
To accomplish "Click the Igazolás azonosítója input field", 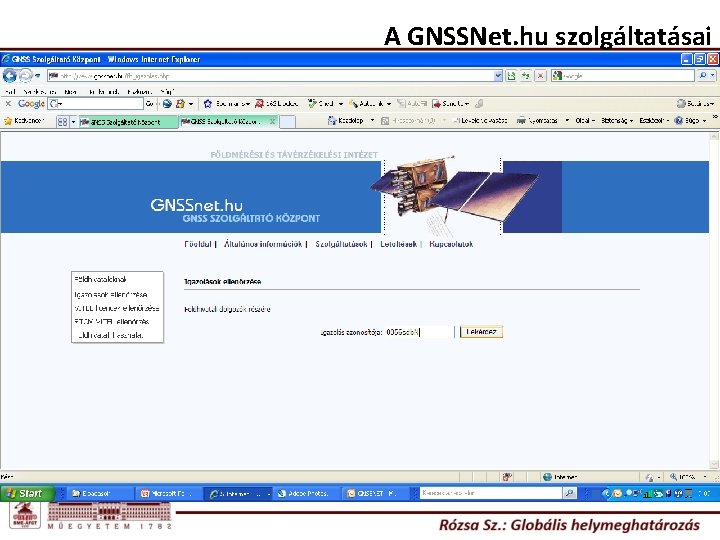I will click(419, 332).
